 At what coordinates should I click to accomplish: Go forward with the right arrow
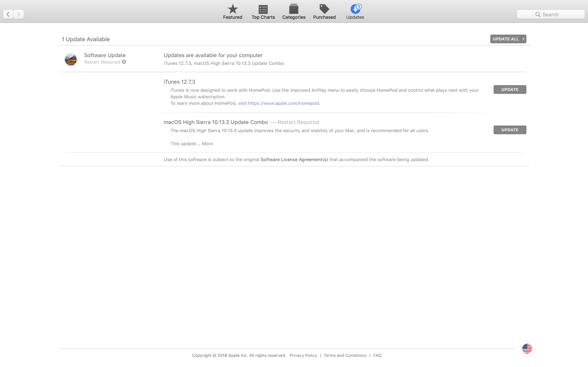[x=18, y=14]
